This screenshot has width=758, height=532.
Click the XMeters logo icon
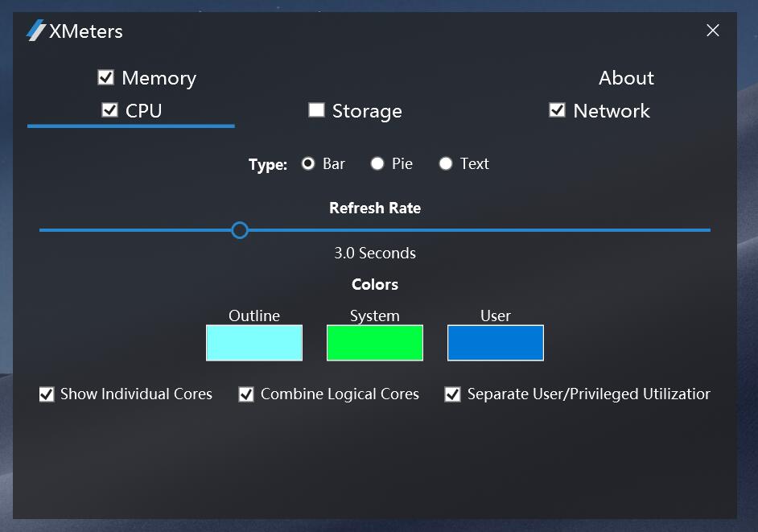pyautogui.click(x=36, y=31)
